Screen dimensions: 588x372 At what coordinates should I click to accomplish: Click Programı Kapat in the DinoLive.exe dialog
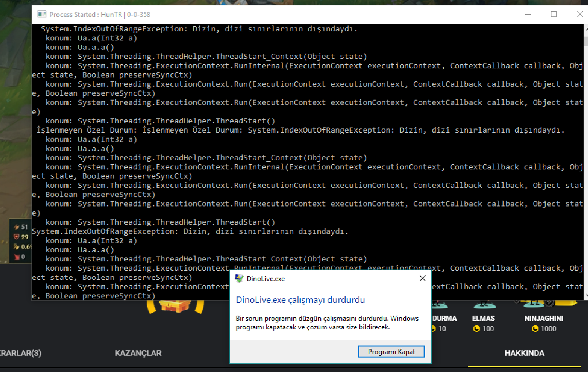[391, 352]
